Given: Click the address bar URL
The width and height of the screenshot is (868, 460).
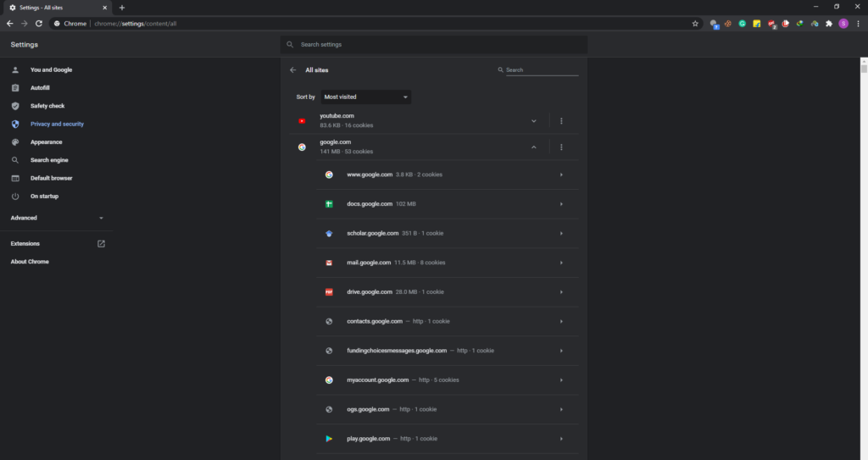Looking at the screenshot, I should tap(135, 24).
